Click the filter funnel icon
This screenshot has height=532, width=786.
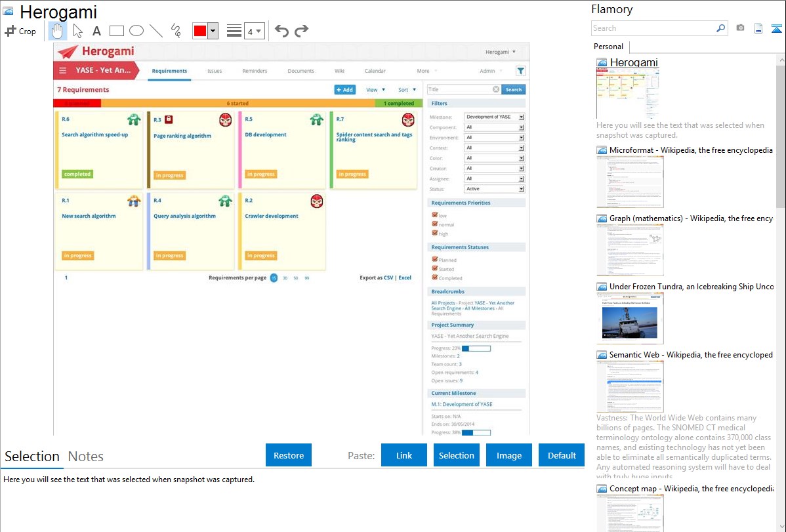[520, 71]
